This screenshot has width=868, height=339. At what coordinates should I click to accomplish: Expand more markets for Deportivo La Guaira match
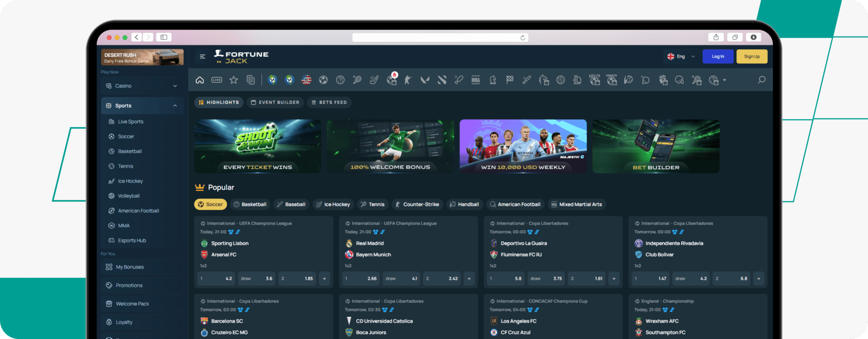pyautogui.click(x=614, y=279)
